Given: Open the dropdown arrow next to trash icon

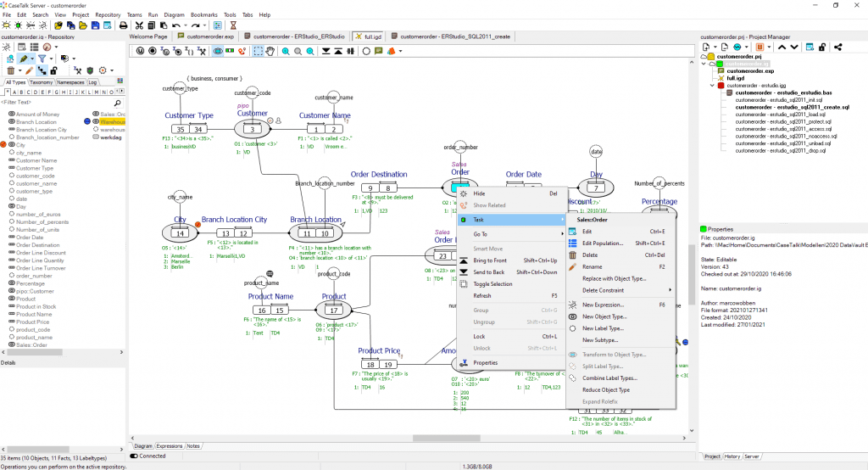Looking at the screenshot, I should [20, 71].
